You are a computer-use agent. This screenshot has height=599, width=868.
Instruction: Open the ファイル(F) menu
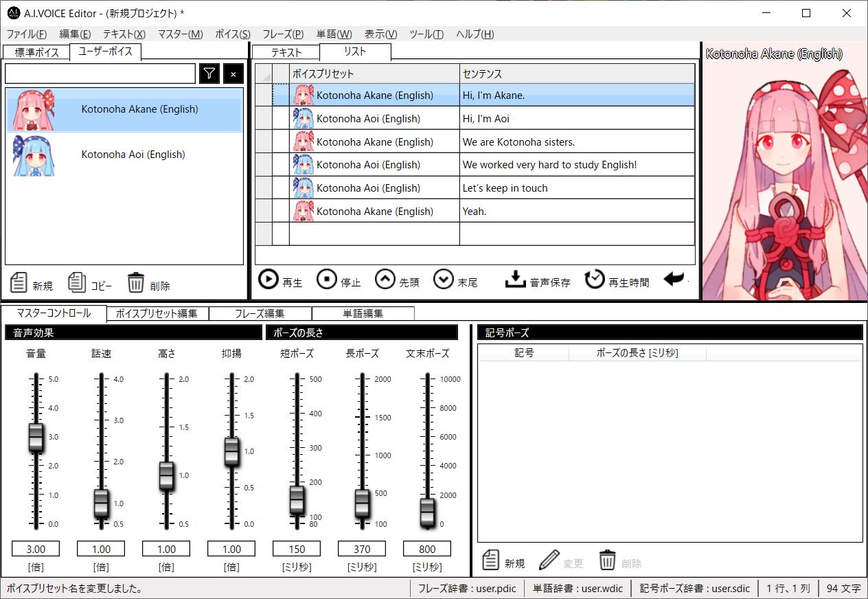pyautogui.click(x=27, y=34)
